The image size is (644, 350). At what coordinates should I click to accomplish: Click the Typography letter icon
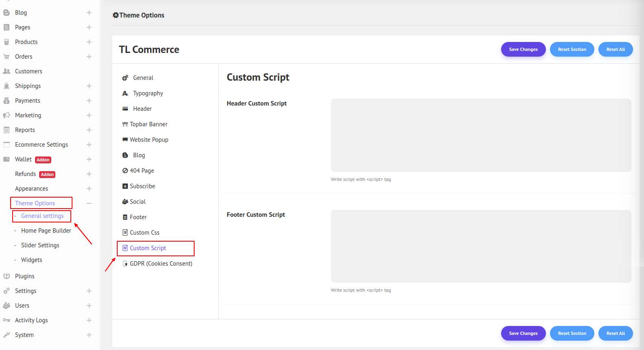pyautogui.click(x=125, y=93)
